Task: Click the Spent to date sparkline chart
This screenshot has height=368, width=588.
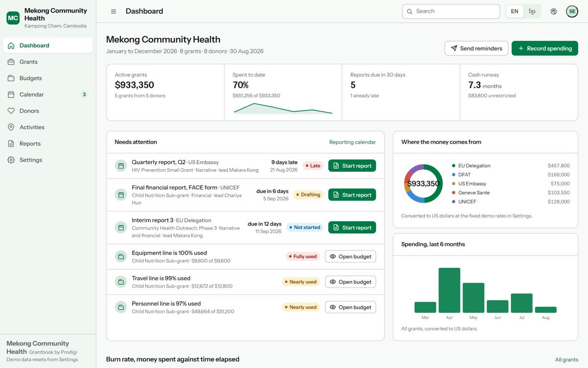Action: [283, 108]
